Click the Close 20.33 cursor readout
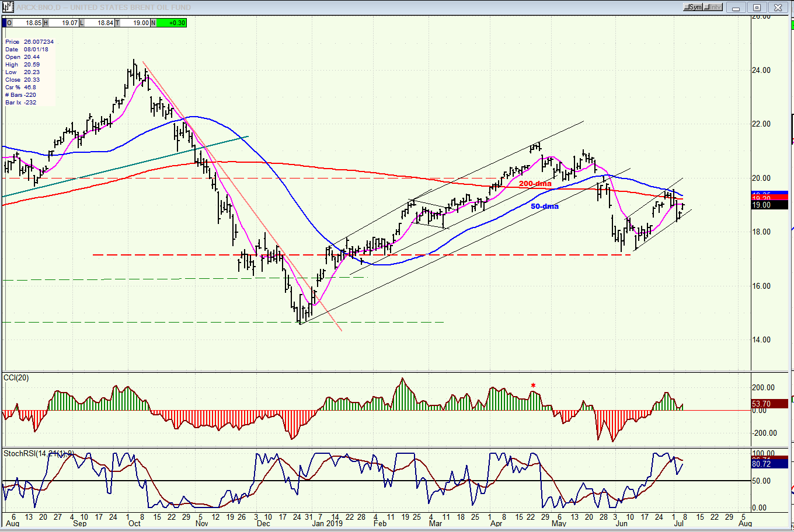This screenshot has height=532, width=794. [23, 80]
